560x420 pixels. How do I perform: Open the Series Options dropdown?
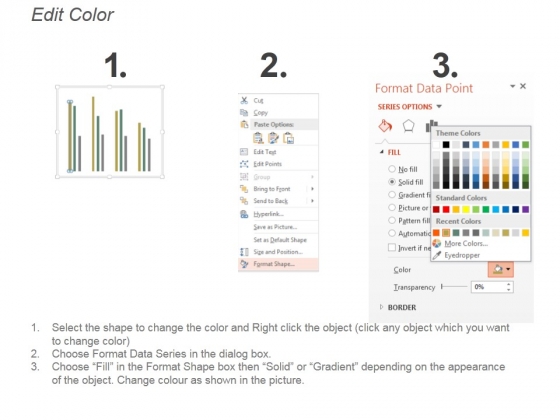(410, 107)
